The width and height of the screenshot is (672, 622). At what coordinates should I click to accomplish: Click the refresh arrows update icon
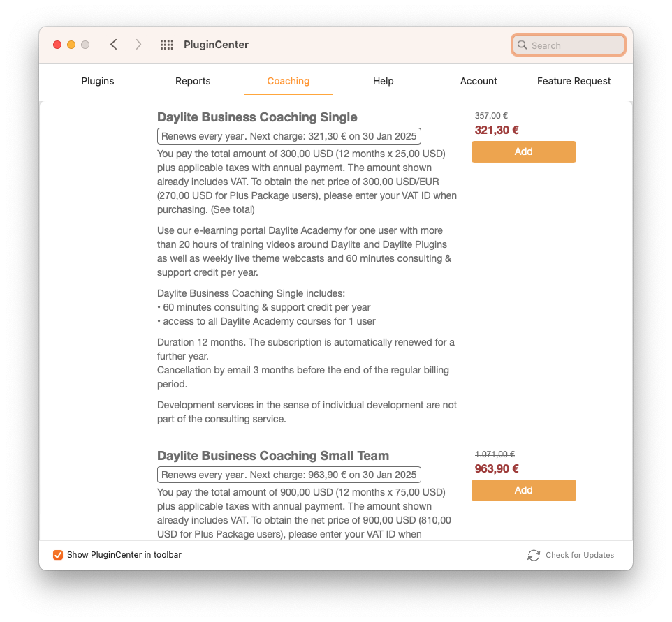(x=534, y=555)
